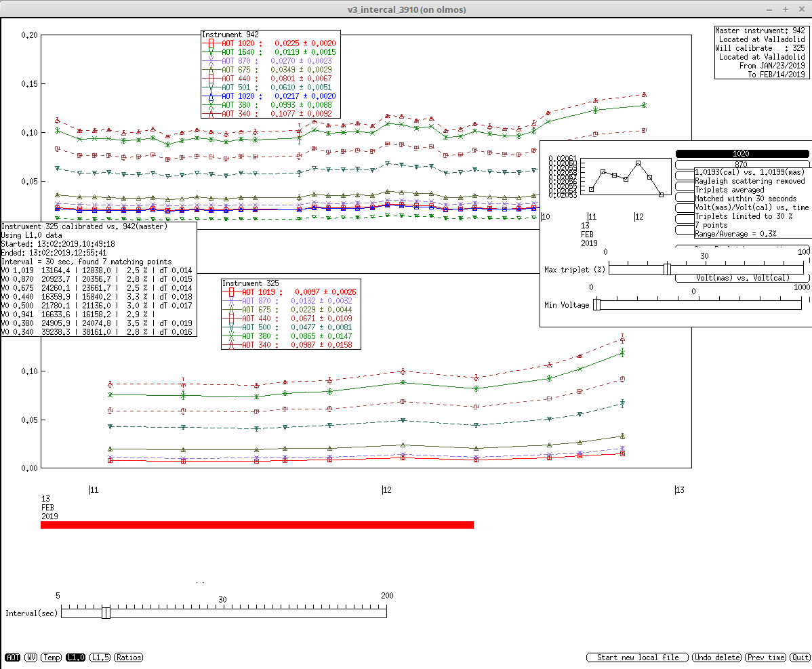The image size is (812, 669).
Task: Click the AOT 500 legend marker for Instrument 325
Action: [231, 327]
